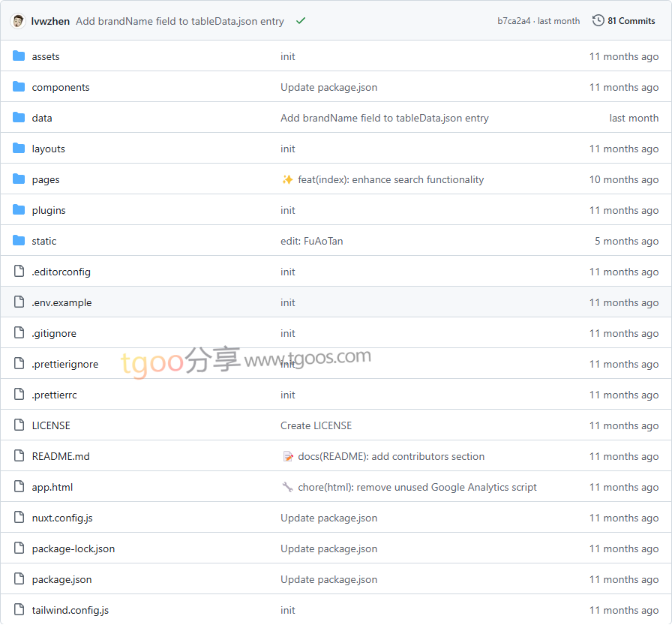Open the components folder
The width and height of the screenshot is (672, 625).
pyautogui.click(x=61, y=87)
